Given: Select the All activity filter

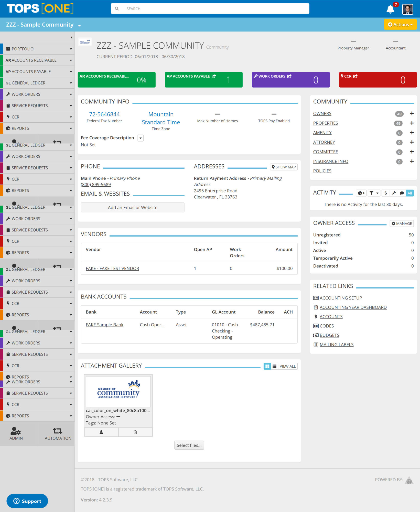Looking at the screenshot, I should (410, 193).
